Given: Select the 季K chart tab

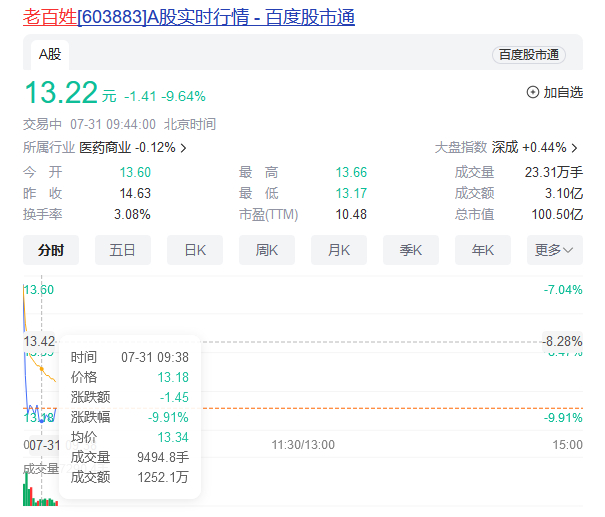Looking at the screenshot, I should [x=411, y=249].
